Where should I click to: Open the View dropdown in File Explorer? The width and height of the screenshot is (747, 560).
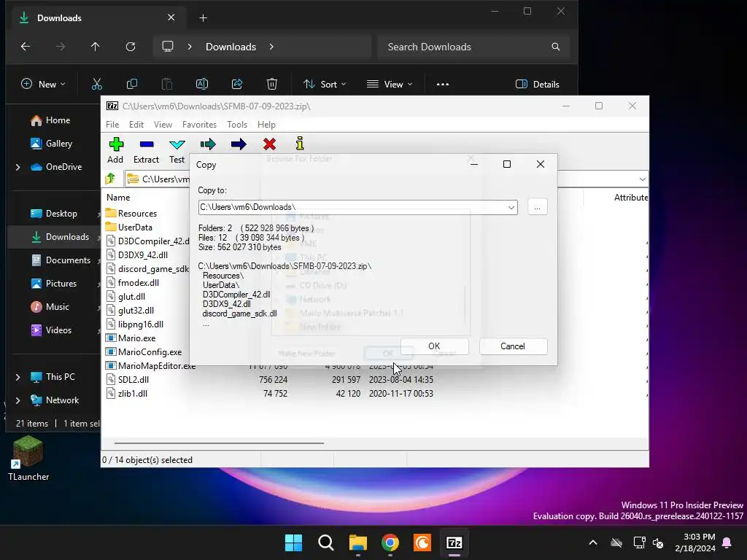pyautogui.click(x=390, y=85)
